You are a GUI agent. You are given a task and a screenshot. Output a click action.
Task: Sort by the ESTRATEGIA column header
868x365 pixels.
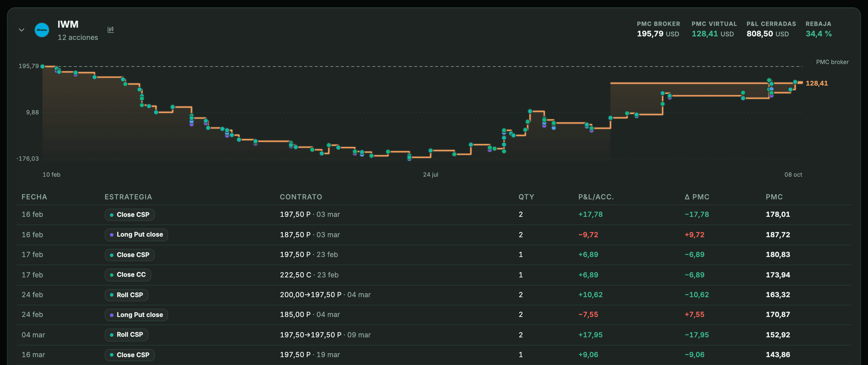(x=128, y=197)
